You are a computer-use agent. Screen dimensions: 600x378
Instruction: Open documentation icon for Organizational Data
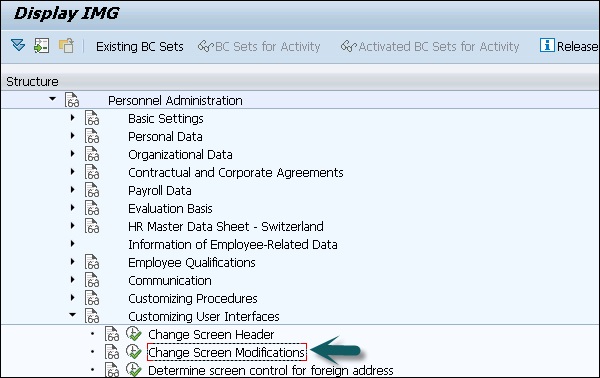pos(92,154)
